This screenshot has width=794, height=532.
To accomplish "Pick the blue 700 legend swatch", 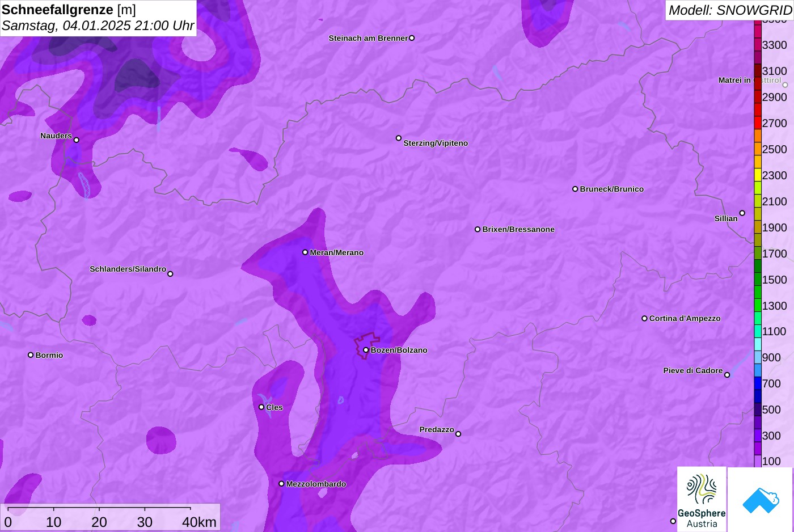I will tap(758, 383).
